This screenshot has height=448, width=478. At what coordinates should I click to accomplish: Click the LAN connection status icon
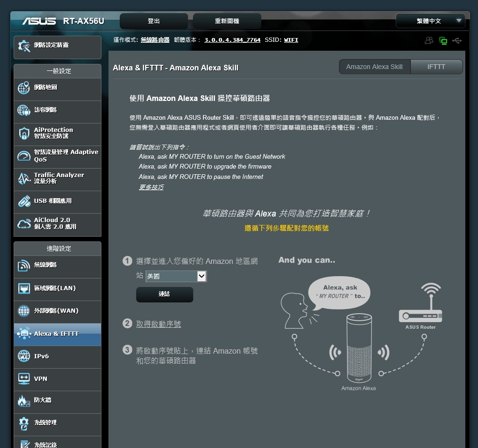point(443,40)
